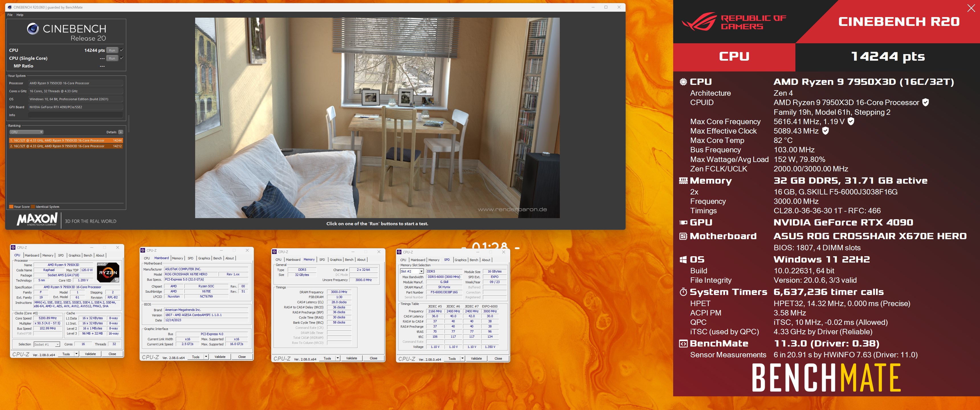The height and width of the screenshot is (410, 980).
Task: Click the Republic of Gamers logo
Action: point(734,21)
